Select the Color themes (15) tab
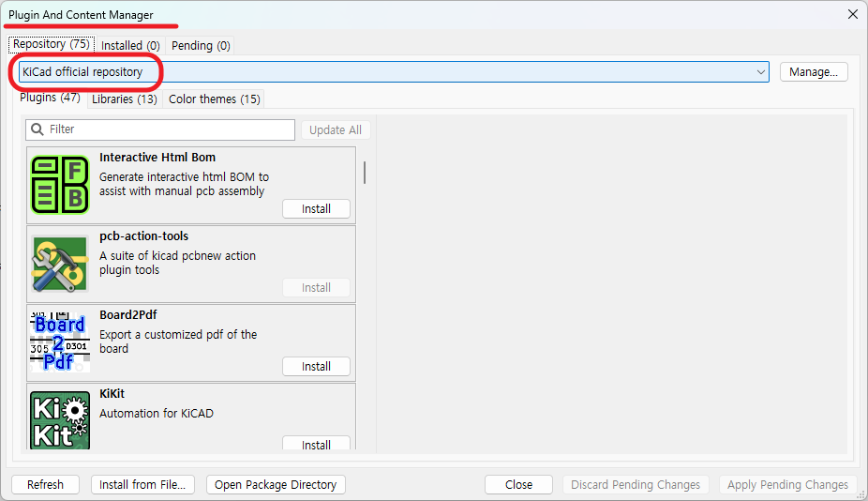 tap(215, 99)
